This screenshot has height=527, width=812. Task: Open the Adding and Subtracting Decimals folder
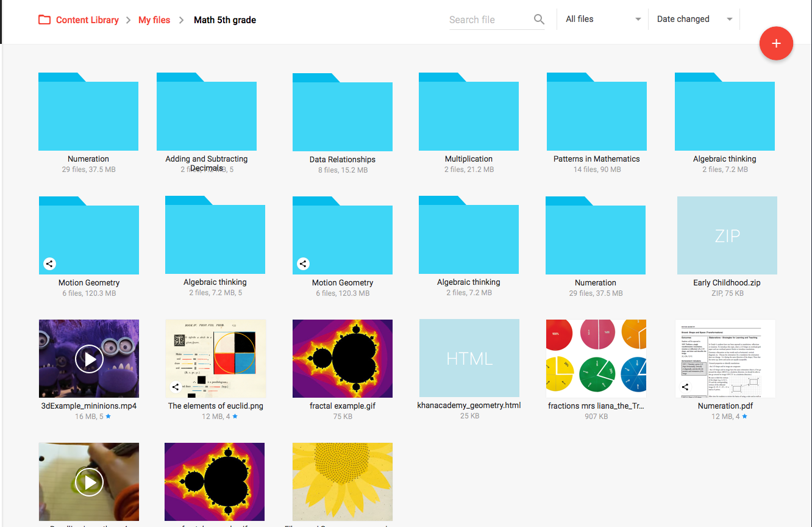click(207, 112)
